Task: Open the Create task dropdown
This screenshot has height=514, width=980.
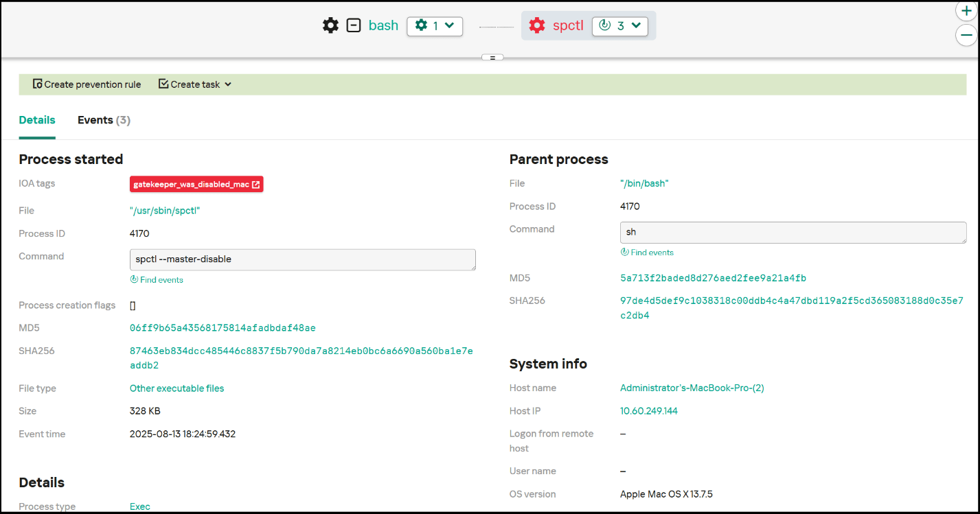Action: point(194,84)
